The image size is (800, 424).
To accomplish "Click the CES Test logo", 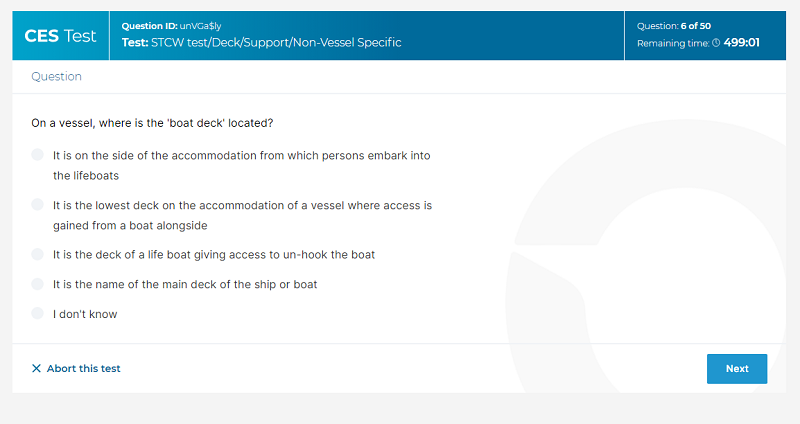I will (x=60, y=36).
